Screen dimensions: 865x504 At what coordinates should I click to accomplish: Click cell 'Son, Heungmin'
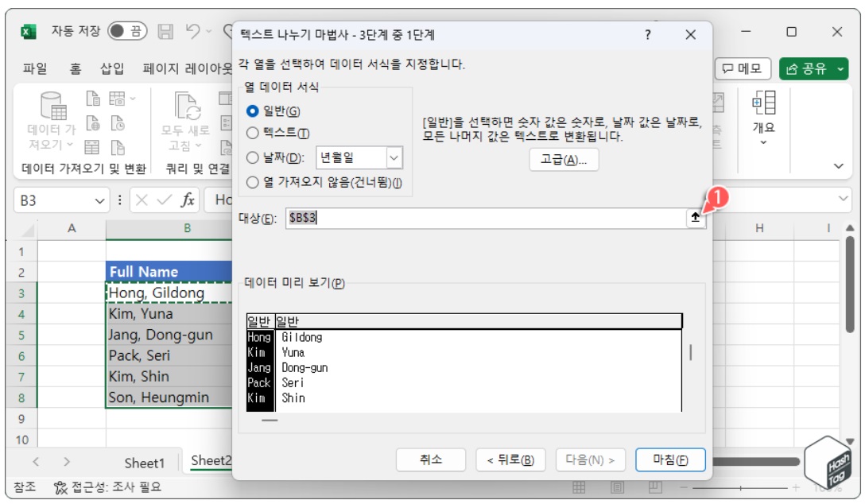coord(169,397)
